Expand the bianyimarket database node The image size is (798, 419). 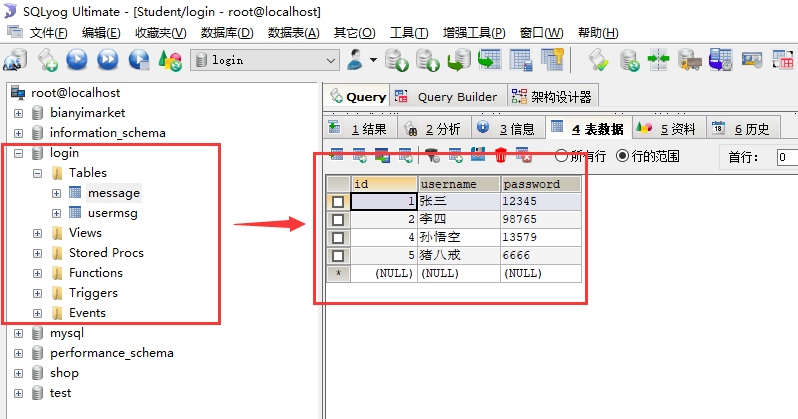point(18,113)
